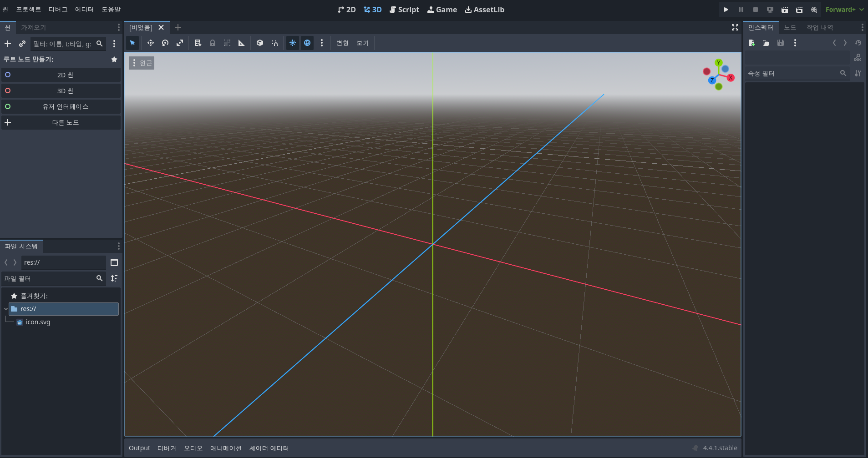The height and width of the screenshot is (458, 868).
Task: Run a specific scene clapper icon
Action: coord(799,10)
